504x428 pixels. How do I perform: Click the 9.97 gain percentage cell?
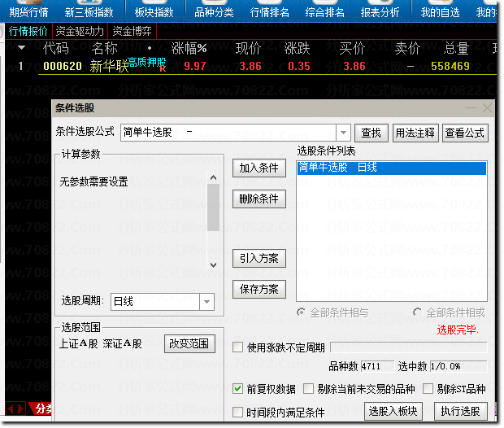point(195,66)
